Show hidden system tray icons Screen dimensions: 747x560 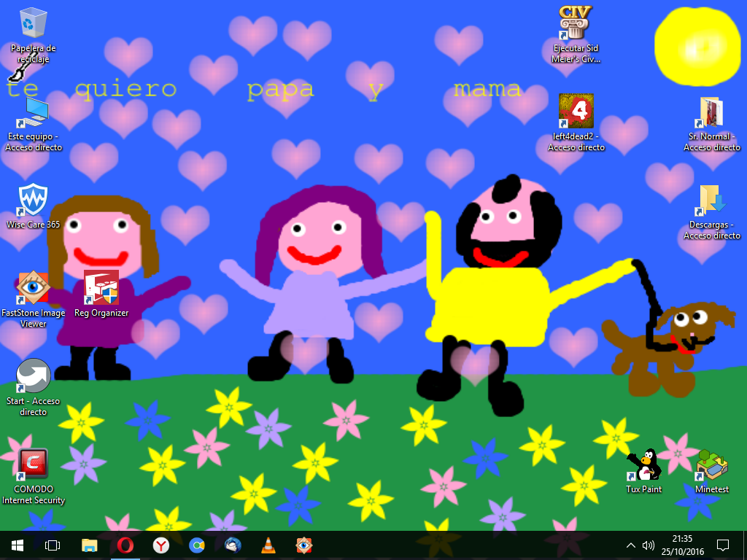coord(631,545)
